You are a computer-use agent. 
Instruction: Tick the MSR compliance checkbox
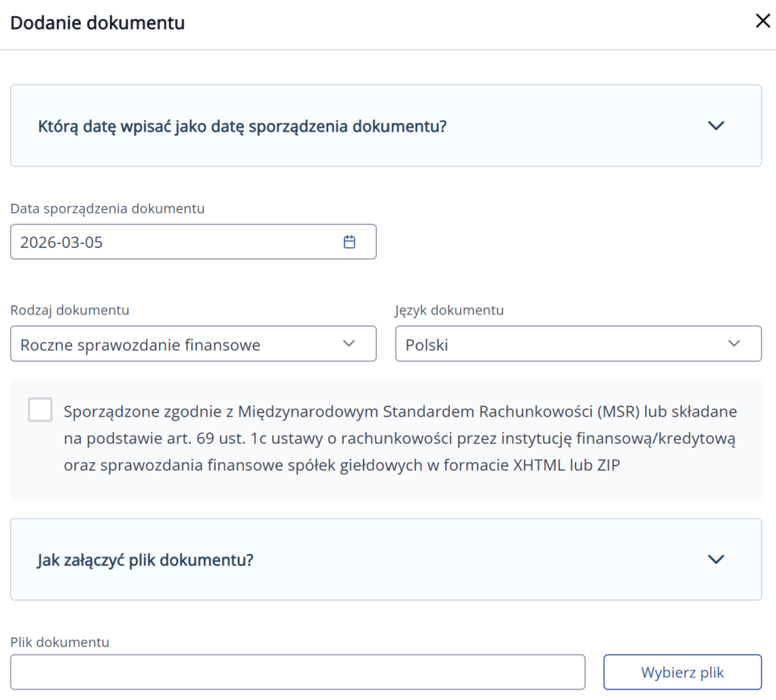tap(40, 411)
